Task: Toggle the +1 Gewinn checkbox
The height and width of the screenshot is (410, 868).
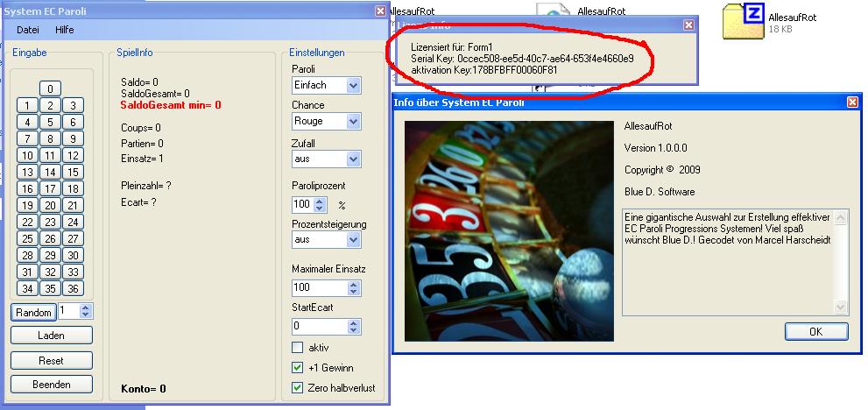Action: pos(297,368)
